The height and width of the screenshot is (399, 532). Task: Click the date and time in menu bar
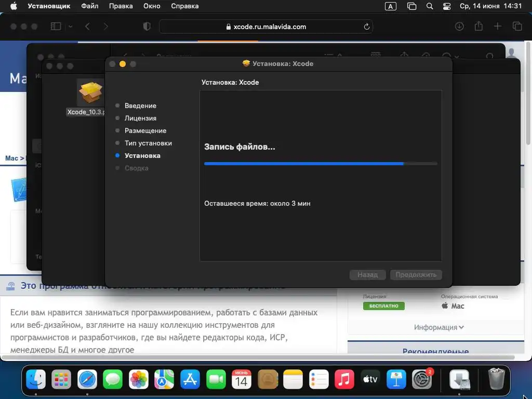[x=490, y=6]
